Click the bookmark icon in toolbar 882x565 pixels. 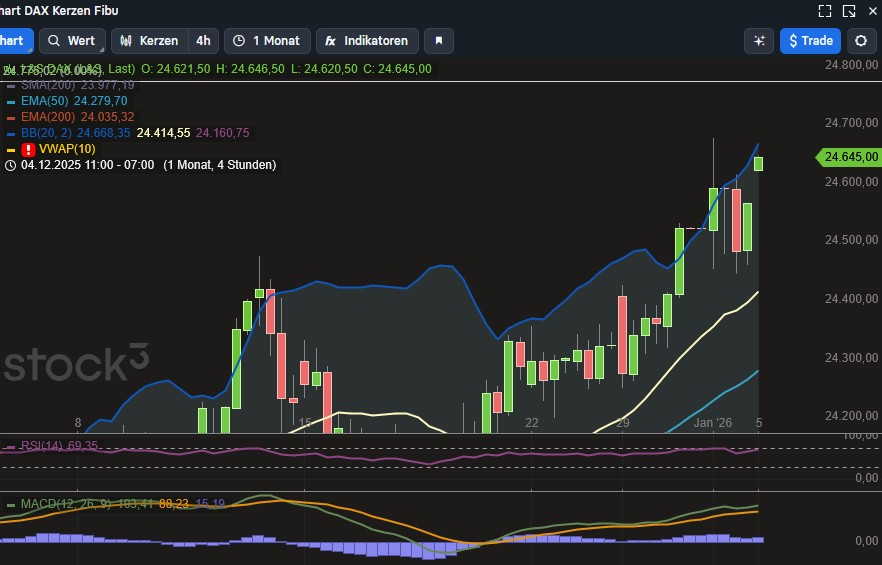[x=439, y=41]
